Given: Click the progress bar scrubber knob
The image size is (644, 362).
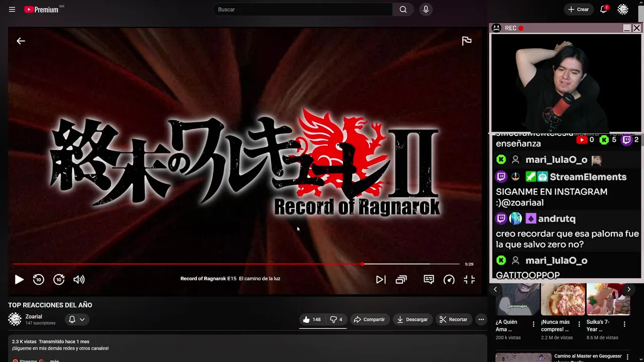Looking at the screenshot, I should tap(362, 264).
